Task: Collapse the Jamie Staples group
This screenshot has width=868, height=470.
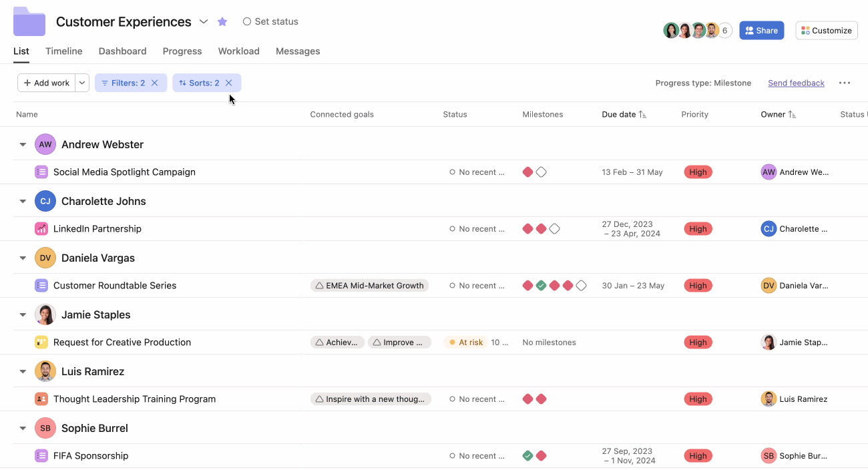Action: click(x=23, y=315)
